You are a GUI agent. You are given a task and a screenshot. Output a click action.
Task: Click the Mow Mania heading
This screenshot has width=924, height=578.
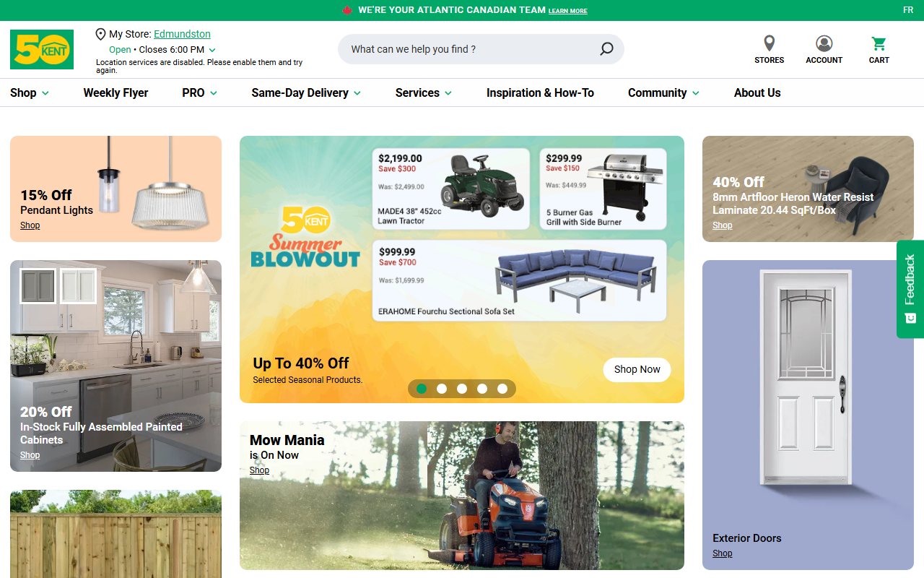click(287, 440)
